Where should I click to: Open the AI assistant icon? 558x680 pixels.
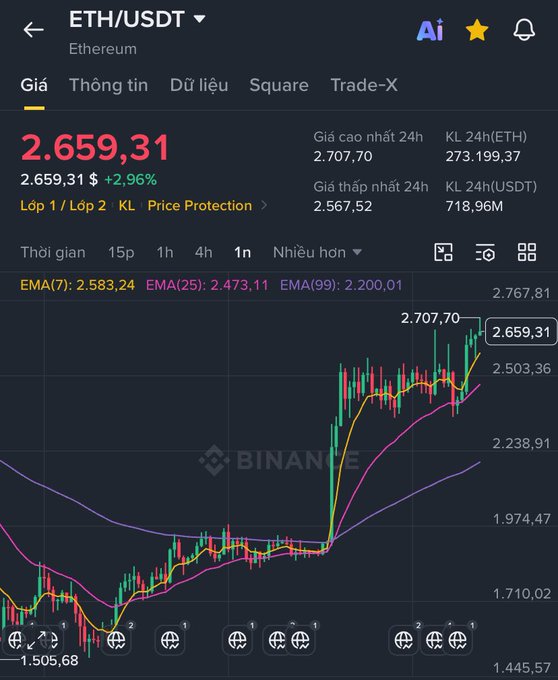[430, 30]
